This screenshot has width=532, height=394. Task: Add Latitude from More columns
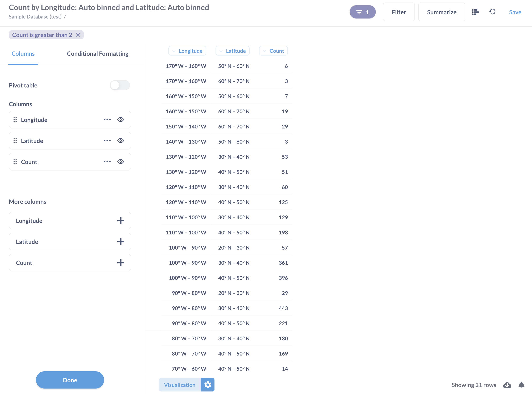click(x=120, y=242)
